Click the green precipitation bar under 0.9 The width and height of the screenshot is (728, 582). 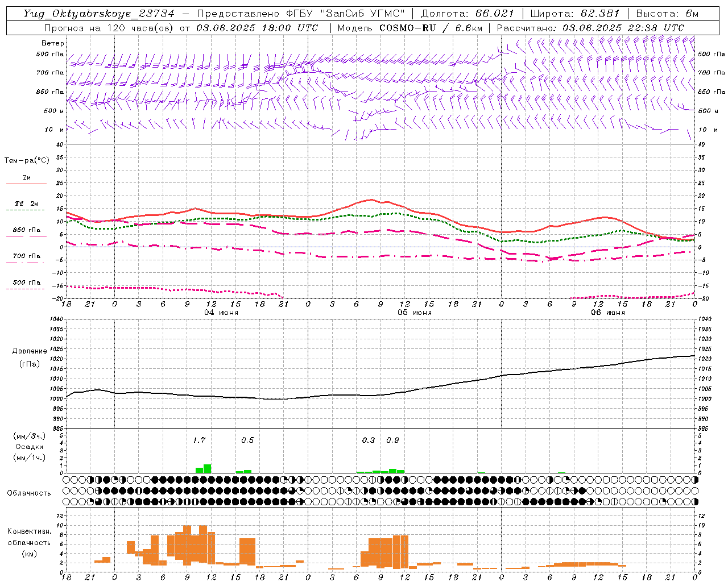coord(392,471)
